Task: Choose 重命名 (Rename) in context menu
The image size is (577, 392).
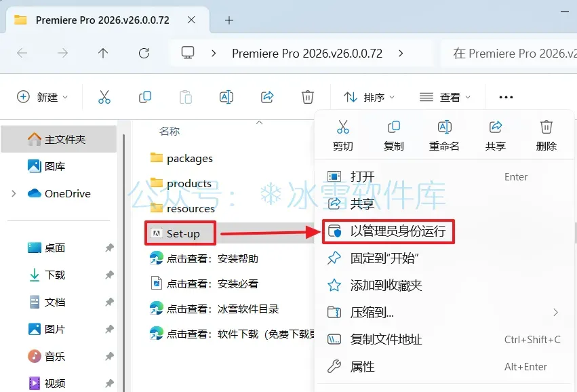Action: 444,136
